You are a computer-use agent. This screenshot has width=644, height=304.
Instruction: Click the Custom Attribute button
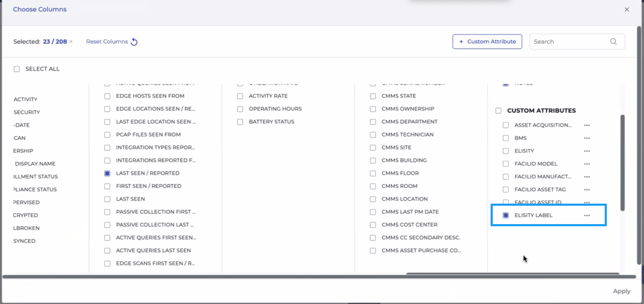pyautogui.click(x=487, y=42)
